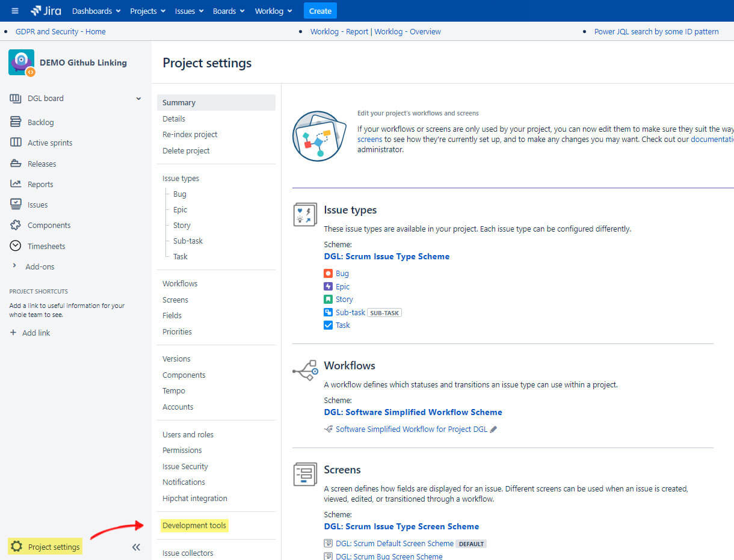The image size is (734, 560).
Task: Open Worklog - Overview link
Action: point(407,31)
